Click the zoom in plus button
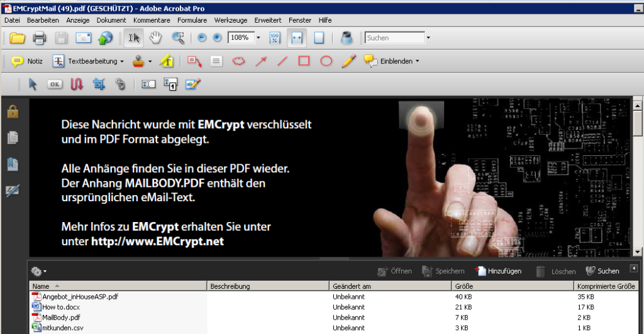Screen dimensions: 644x334 point(217,38)
